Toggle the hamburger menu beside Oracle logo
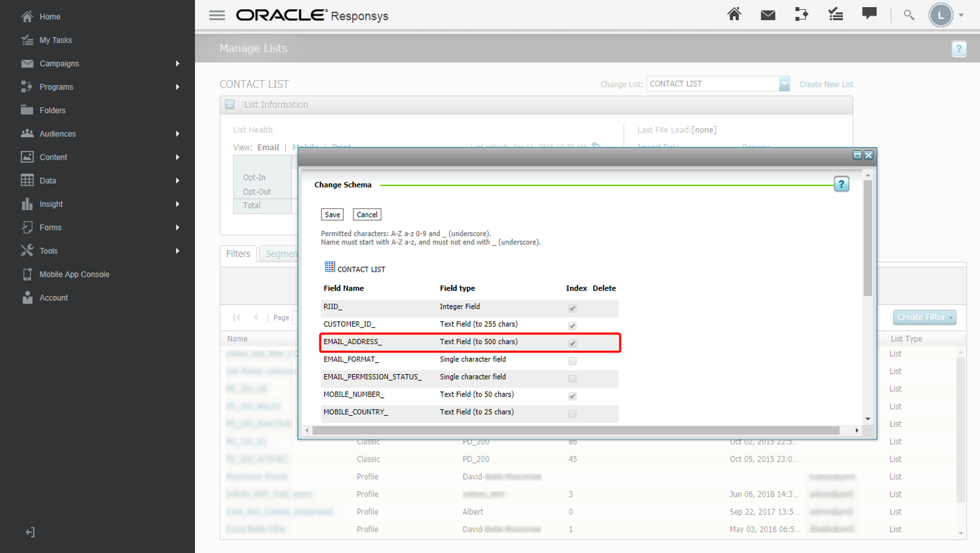980x553 pixels. click(217, 15)
